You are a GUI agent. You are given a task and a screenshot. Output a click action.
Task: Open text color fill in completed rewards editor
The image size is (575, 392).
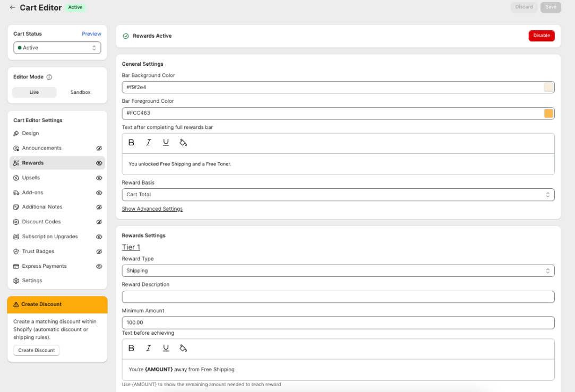click(x=183, y=143)
